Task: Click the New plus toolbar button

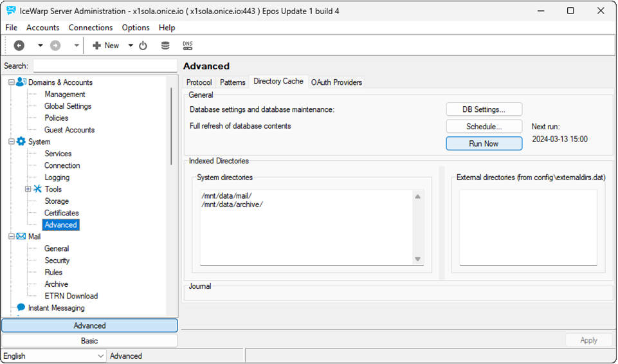Action: click(105, 46)
